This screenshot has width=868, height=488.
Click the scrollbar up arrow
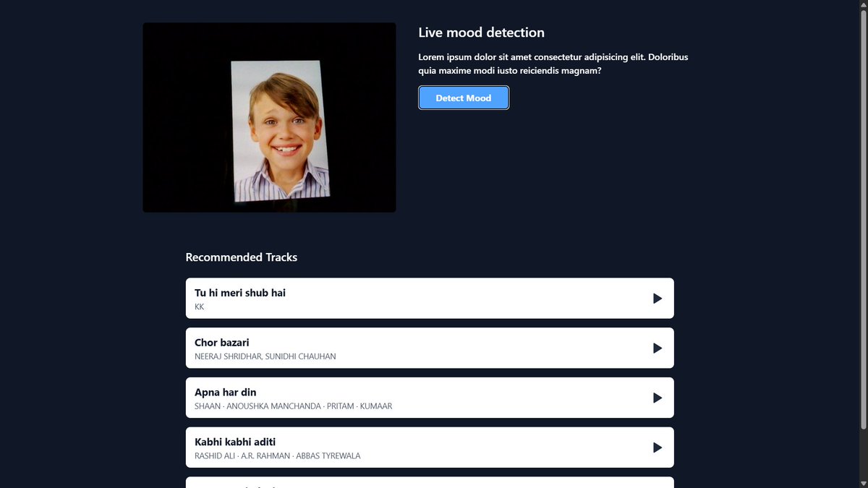tap(862, 5)
